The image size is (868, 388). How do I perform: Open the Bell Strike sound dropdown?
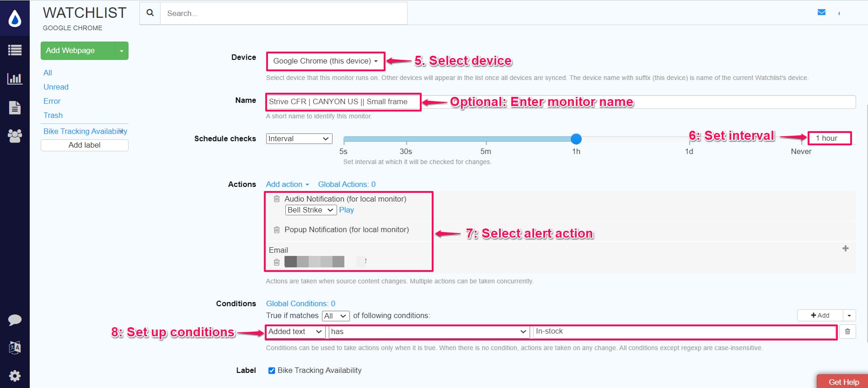311,210
